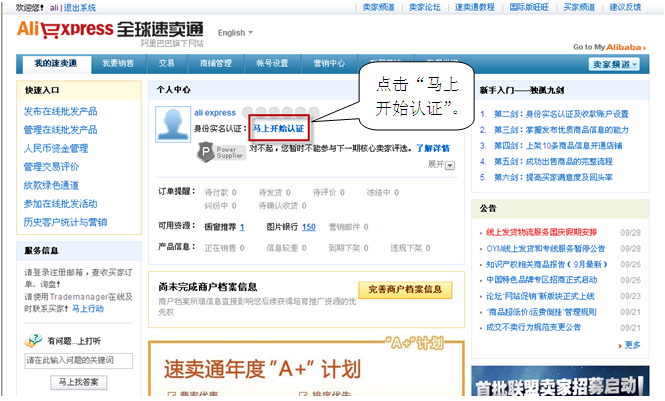
Task: Click the 马上找答案 button
Action: tap(77, 381)
